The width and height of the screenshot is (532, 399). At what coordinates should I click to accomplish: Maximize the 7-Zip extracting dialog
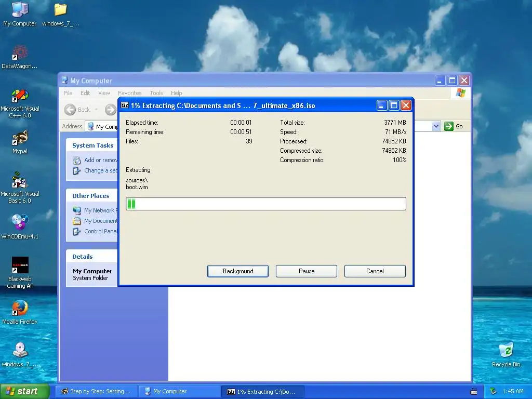coord(394,105)
